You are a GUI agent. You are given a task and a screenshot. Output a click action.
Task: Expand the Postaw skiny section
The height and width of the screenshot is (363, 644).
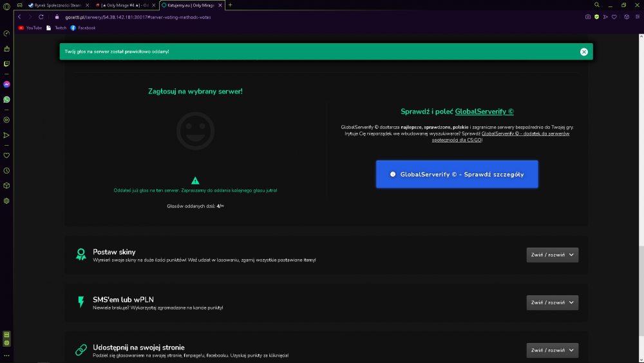(552, 255)
